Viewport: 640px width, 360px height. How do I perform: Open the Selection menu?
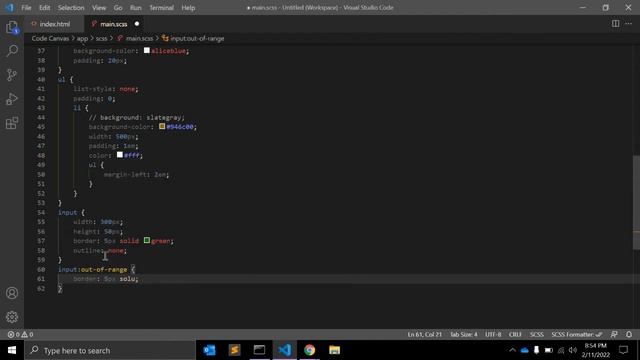pyautogui.click(x=71, y=7)
